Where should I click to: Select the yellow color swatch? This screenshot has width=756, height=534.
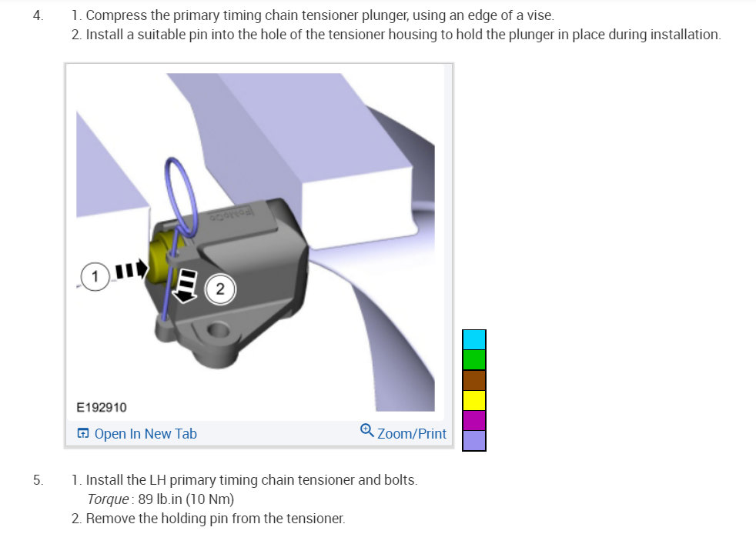474,400
